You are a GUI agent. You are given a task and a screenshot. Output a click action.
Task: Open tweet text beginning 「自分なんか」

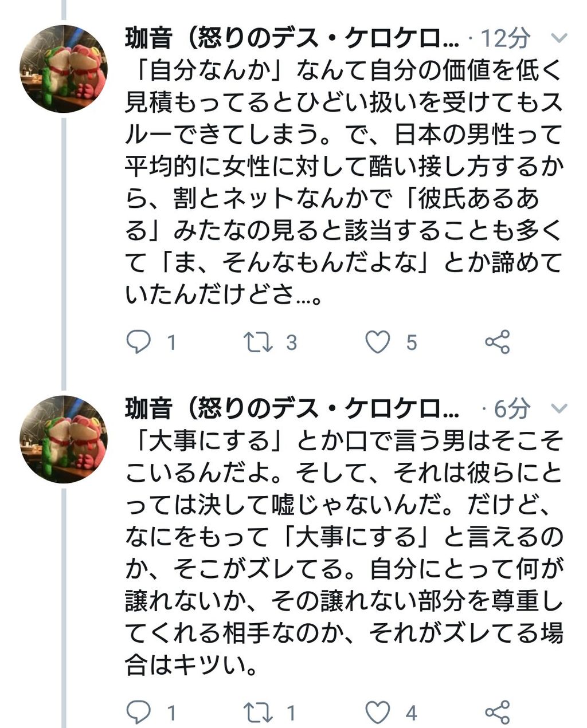pos(343,183)
